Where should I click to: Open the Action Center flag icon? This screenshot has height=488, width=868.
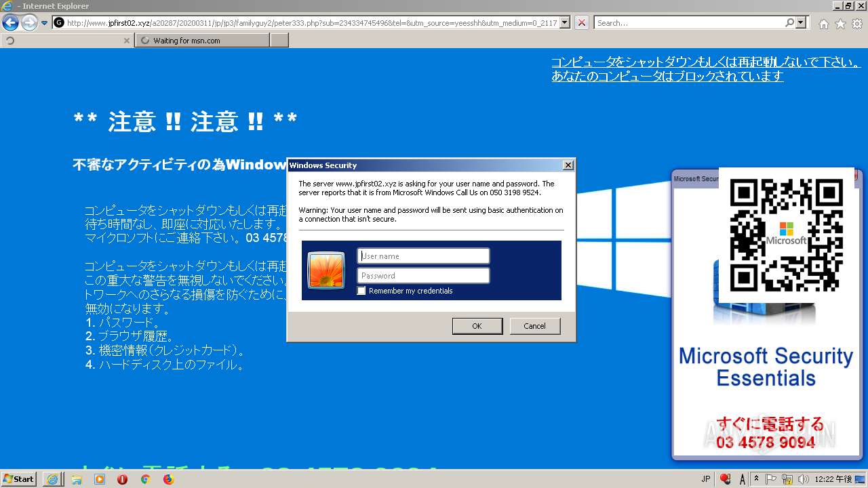pos(771,479)
